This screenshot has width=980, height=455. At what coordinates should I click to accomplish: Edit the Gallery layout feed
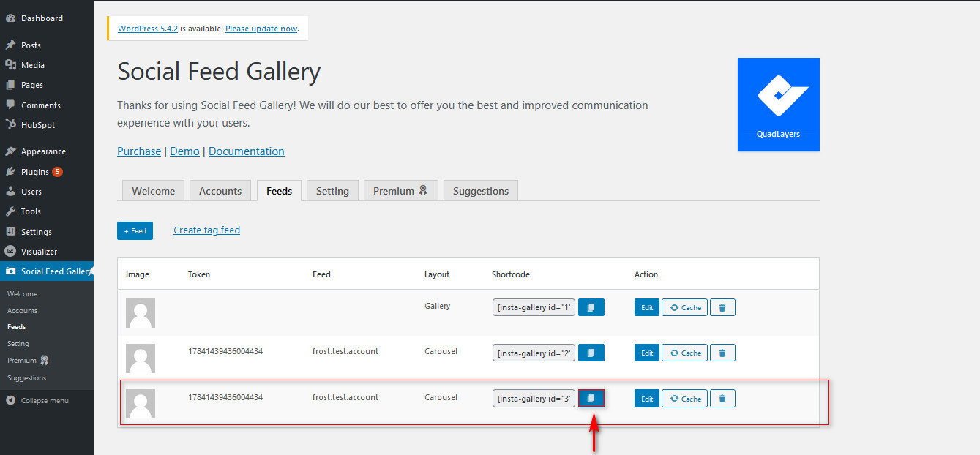pos(647,307)
